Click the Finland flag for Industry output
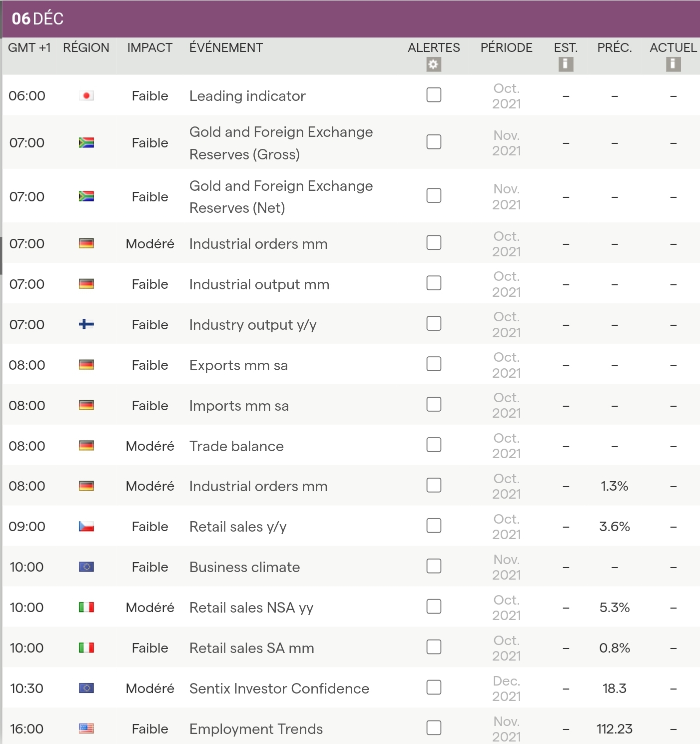Viewport: 700px width, 744px height. click(x=86, y=325)
